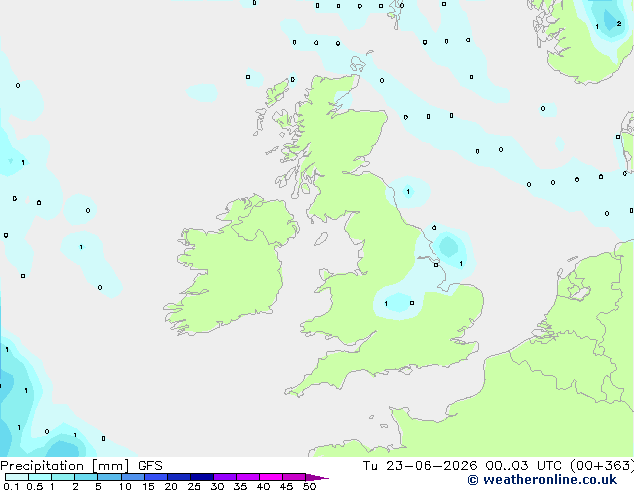Select the 20–25 mm legend swatch
This screenshot has width=634, height=490.
coord(179,477)
